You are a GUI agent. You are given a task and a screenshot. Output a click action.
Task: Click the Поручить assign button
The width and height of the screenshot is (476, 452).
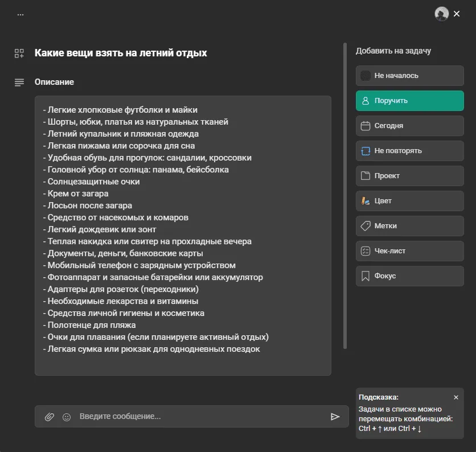tap(409, 101)
